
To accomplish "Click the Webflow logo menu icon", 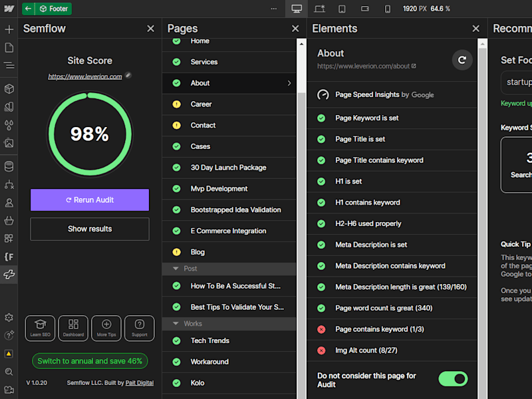I will point(9,9).
